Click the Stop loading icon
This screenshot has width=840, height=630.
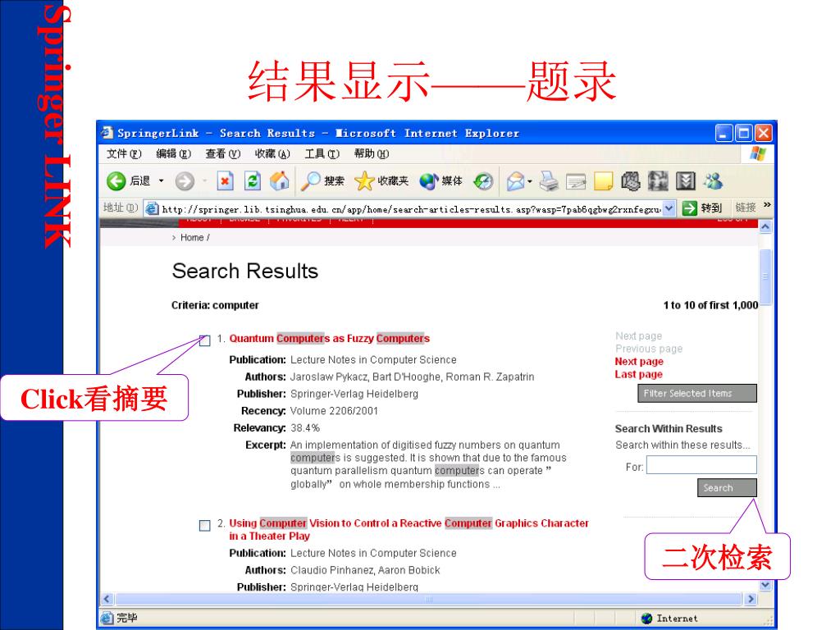coord(225,181)
